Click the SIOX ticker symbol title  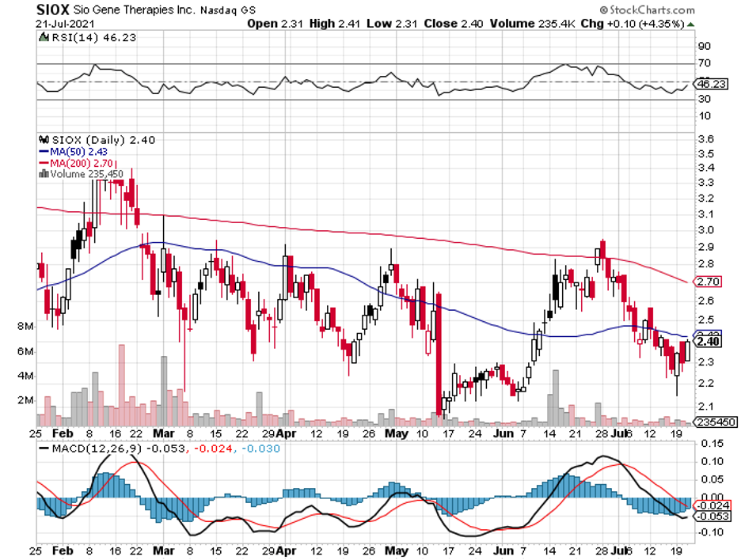[52, 9]
